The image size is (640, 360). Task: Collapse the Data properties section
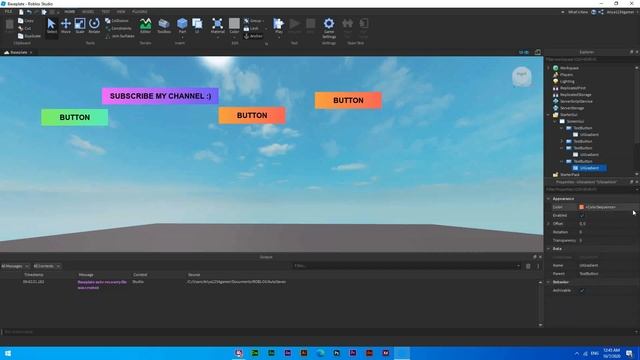click(x=549, y=249)
